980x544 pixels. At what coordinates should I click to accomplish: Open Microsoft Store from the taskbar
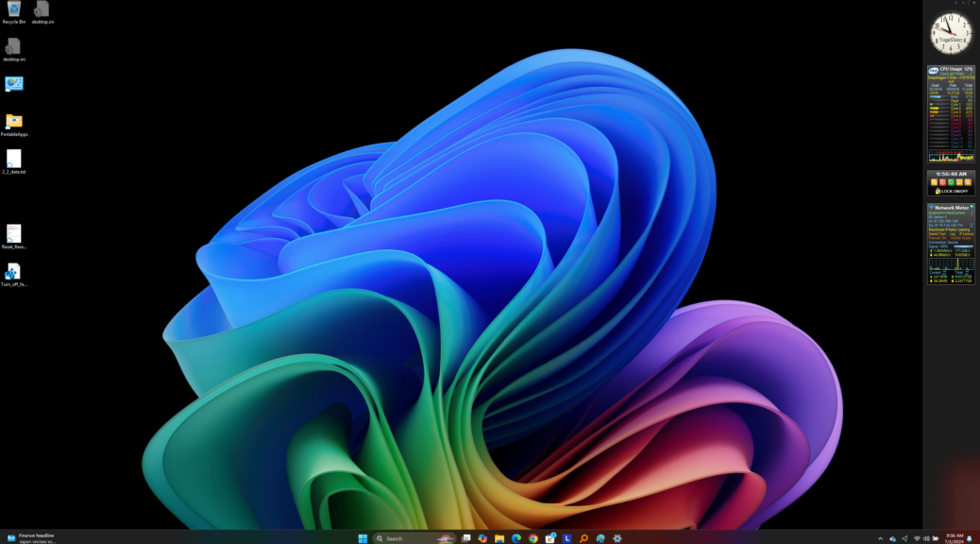coord(550,538)
